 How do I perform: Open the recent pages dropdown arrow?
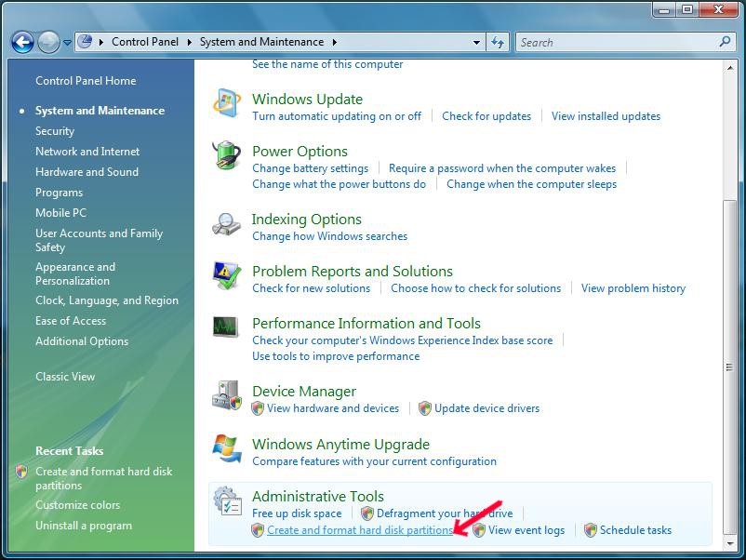pos(67,43)
